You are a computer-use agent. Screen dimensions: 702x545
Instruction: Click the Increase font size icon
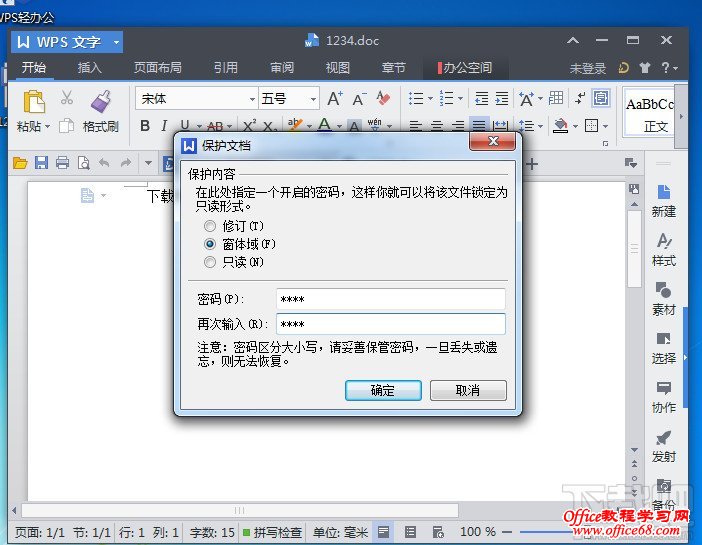[335, 99]
